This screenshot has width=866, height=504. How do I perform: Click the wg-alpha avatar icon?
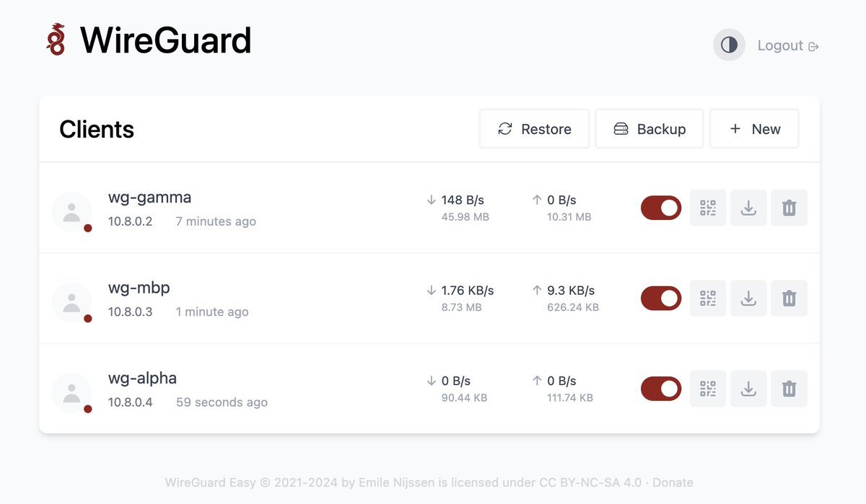[71, 392]
